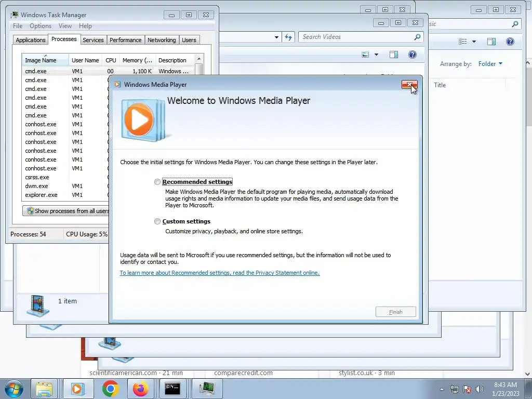The width and height of the screenshot is (532, 399).
Task: Sort processes by User Name column
Action: coord(85,60)
